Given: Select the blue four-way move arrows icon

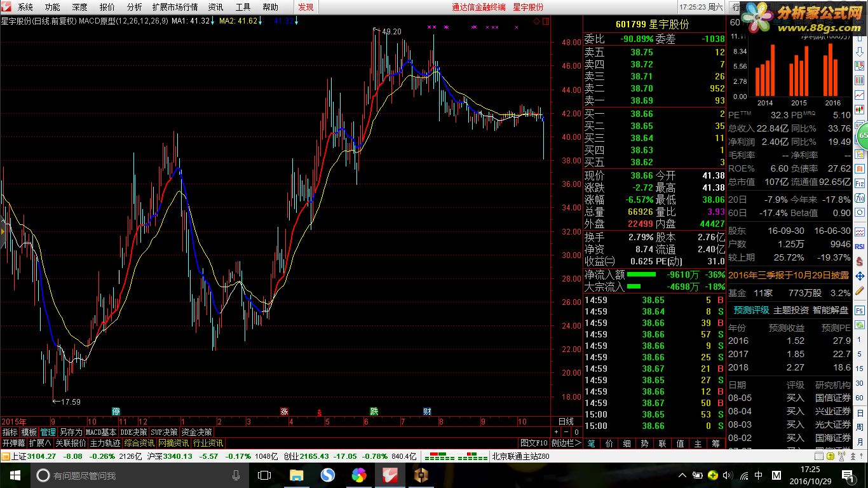Looking at the screenshot, I should (x=860, y=276).
